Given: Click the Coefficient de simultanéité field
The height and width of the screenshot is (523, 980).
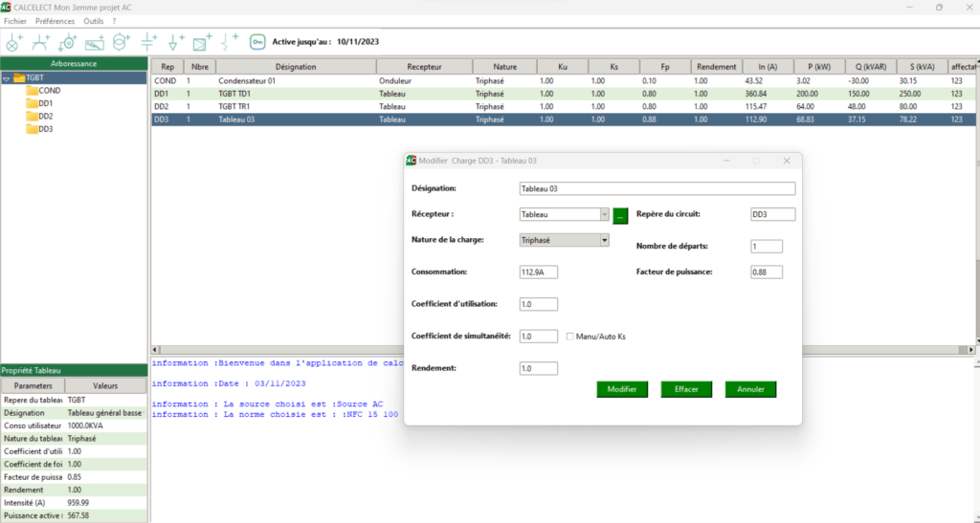Looking at the screenshot, I should [539, 337].
